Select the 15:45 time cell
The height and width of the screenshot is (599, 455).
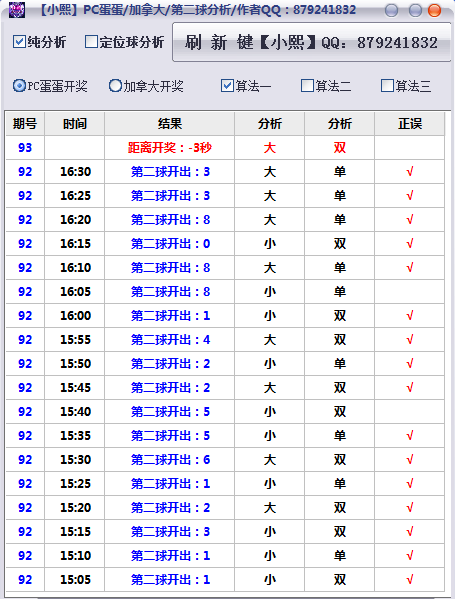coord(75,388)
